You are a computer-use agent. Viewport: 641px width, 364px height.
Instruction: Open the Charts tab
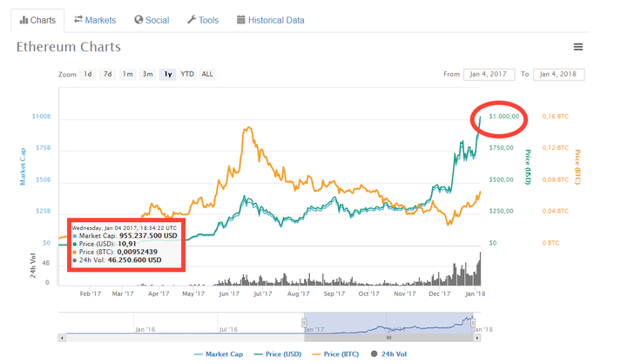[37, 20]
